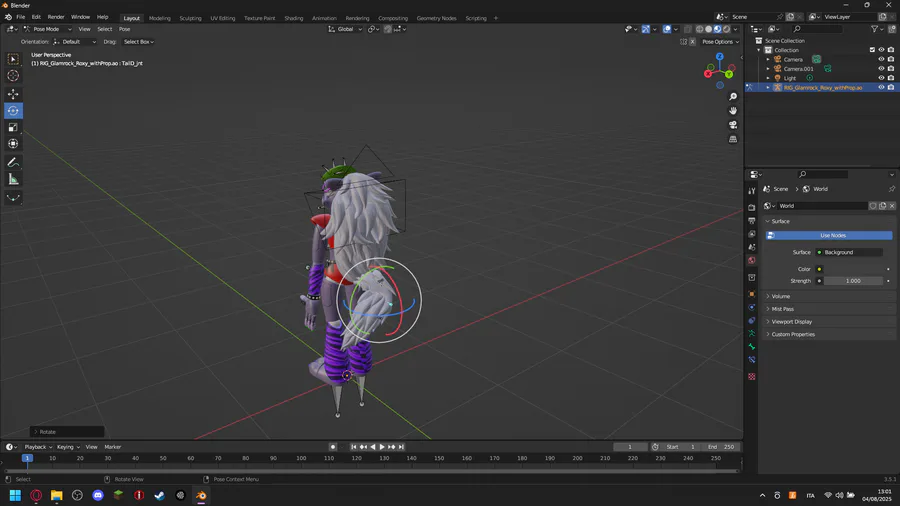Select the Rotate tool
Image resolution: width=900 pixels, height=506 pixels.
point(13,111)
